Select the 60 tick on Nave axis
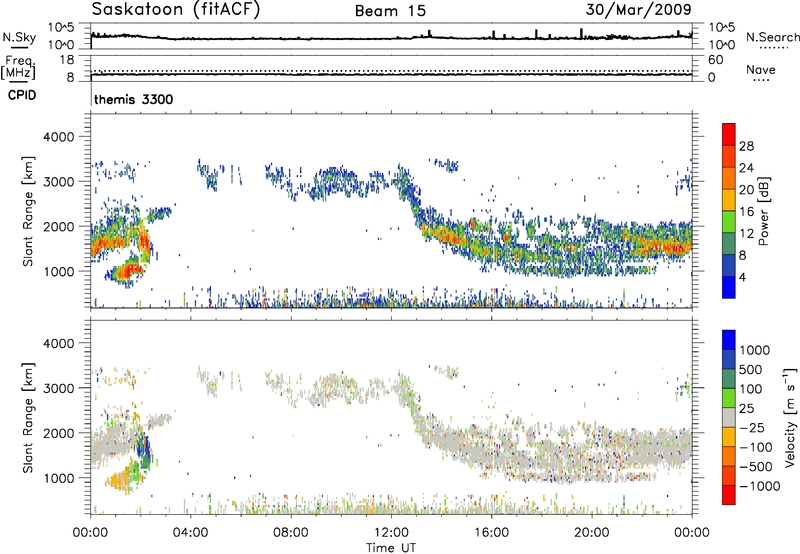Viewport: 800px width, 554px height. click(715, 60)
